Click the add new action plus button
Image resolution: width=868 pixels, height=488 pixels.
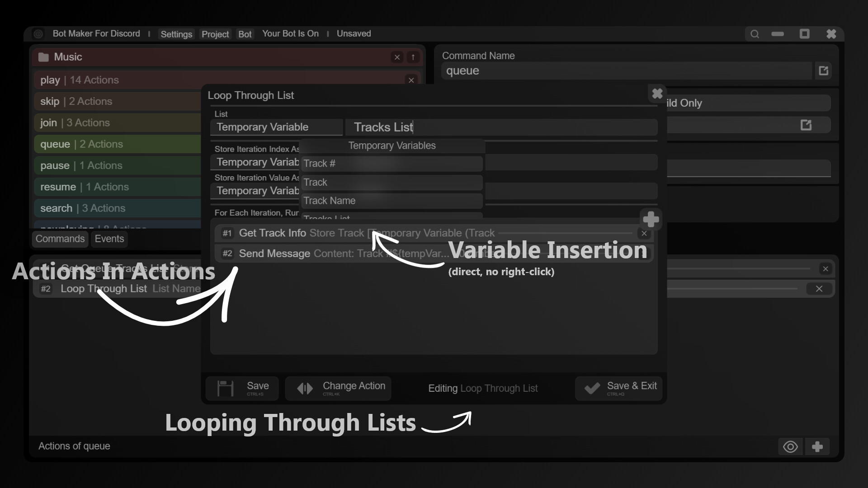click(x=651, y=219)
